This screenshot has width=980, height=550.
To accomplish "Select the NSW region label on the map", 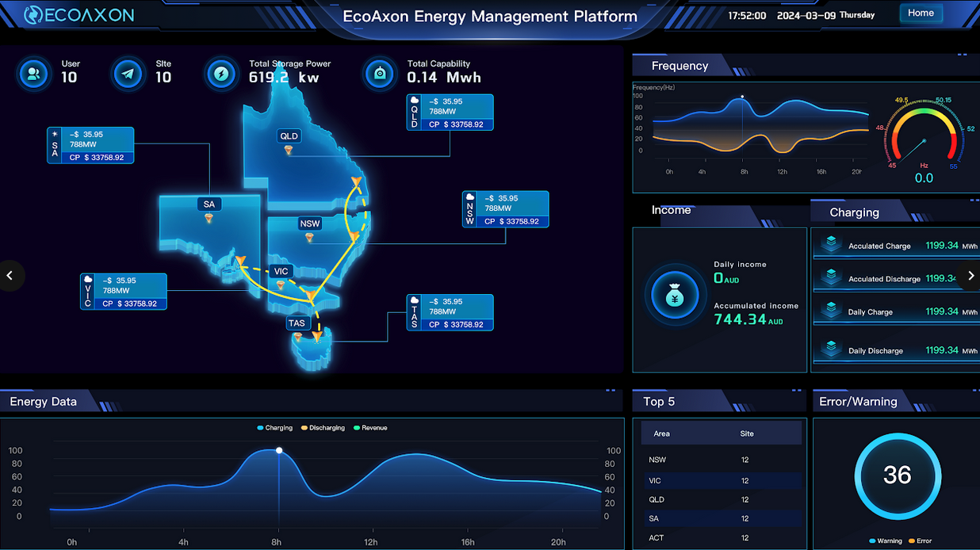I will coord(310,223).
